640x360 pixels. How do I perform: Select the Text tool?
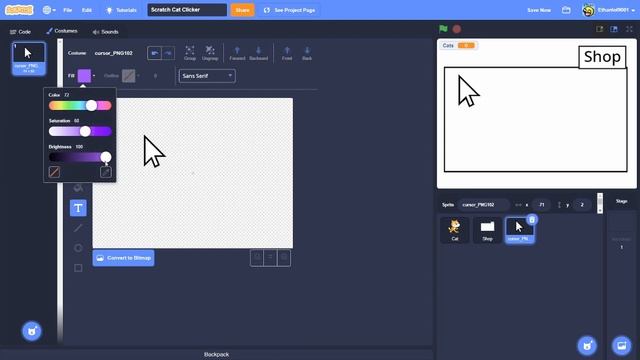pos(78,208)
